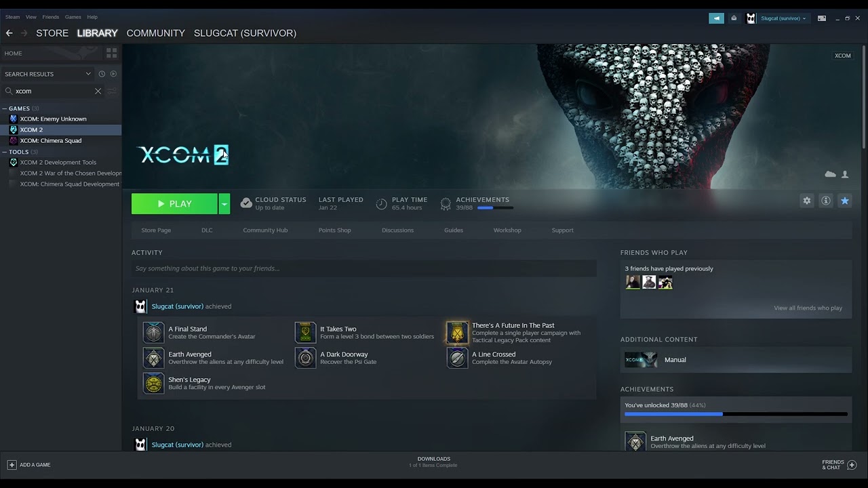The image size is (868, 488).
Task: Open Earth Avenged activity achievement icon
Action: [x=153, y=357]
